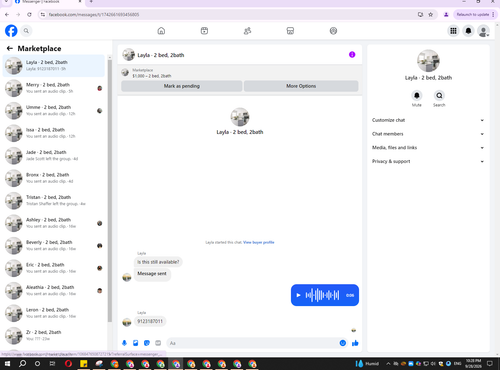The height and width of the screenshot is (370, 500).
Task: Select the Layla - 2 bed, 2bath chat row
Action: click(x=54, y=65)
